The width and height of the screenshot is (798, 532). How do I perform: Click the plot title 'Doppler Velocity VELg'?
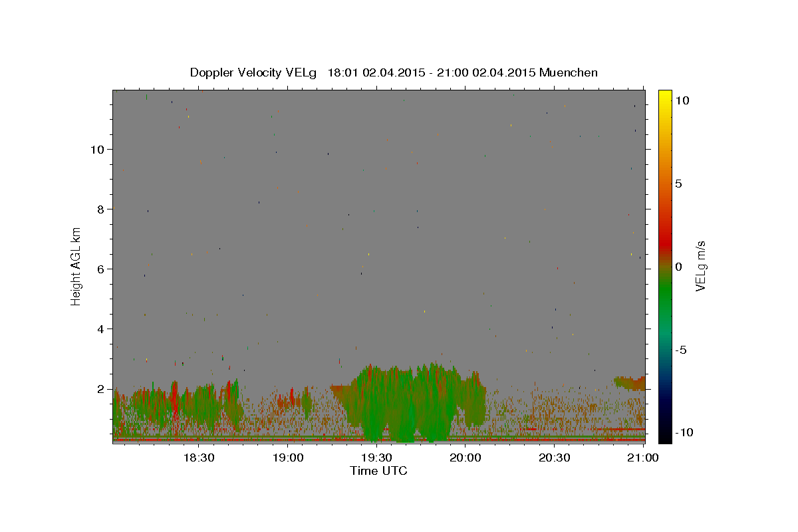253,72
